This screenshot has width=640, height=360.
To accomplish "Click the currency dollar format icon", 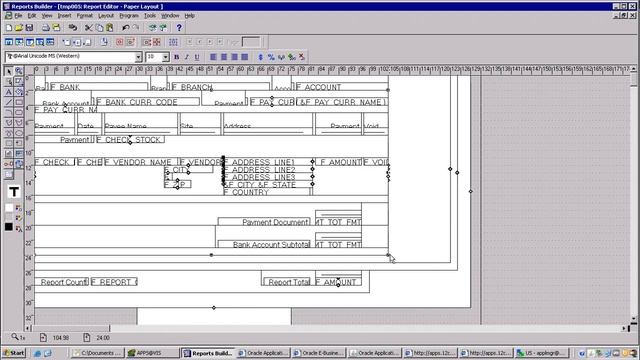I will pos(261,57).
